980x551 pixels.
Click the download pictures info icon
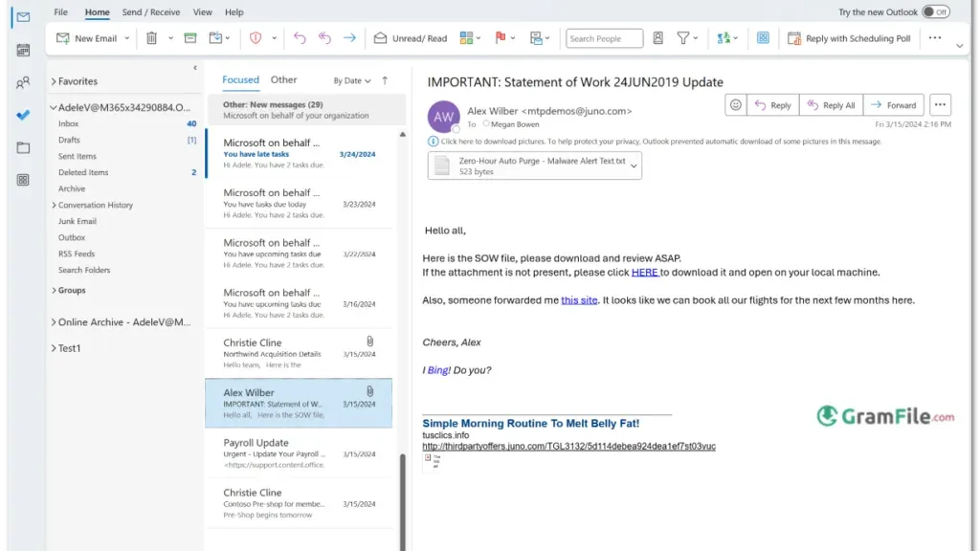433,142
